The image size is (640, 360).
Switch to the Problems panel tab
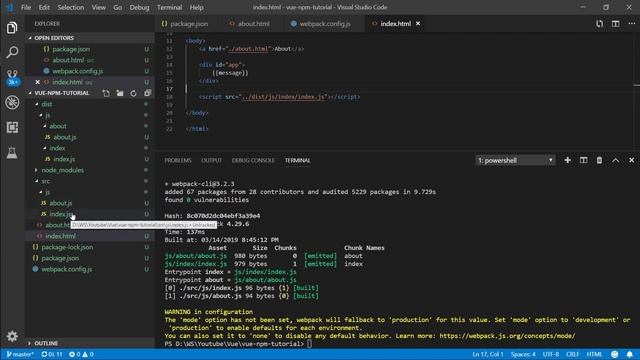click(x=178, y=160)
